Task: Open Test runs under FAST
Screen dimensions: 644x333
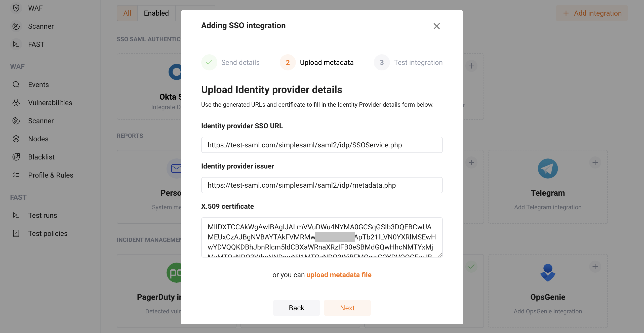Action: point(42,215)
